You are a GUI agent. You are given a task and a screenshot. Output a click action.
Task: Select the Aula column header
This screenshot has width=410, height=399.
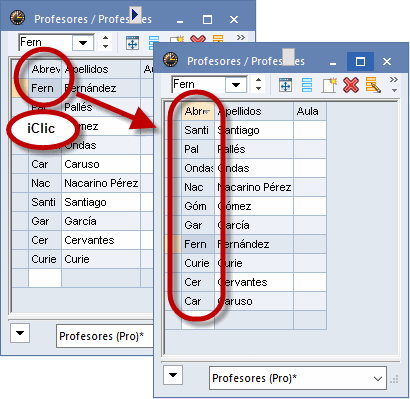[310, 111]
